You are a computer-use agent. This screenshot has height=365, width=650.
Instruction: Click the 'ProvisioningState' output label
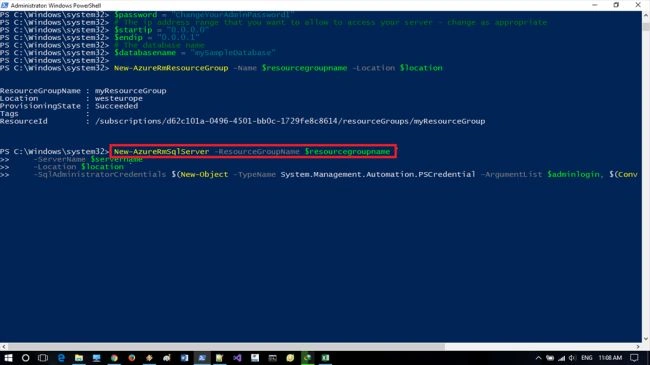coord(40,106)
